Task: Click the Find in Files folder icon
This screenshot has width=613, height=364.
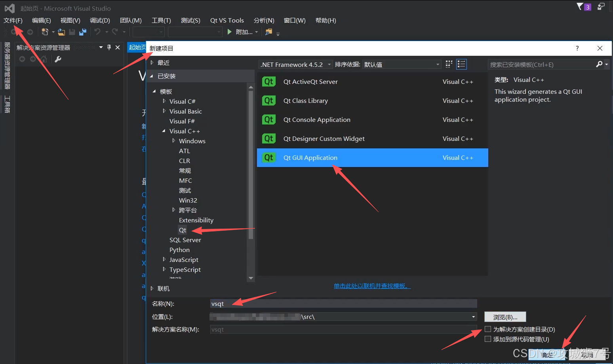Action: pyautogui.click(x=269, y=32)
